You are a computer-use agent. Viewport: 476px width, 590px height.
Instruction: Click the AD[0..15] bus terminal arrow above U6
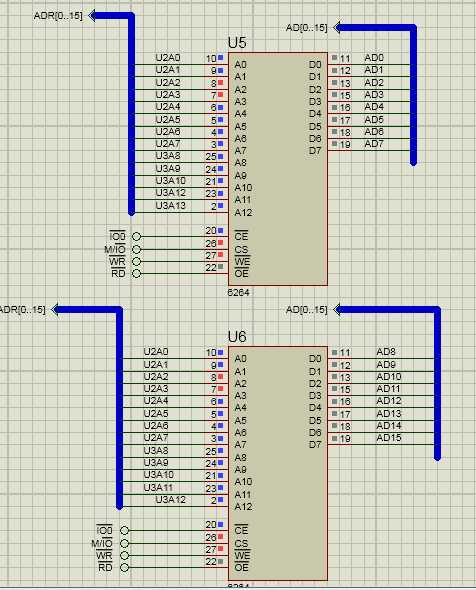click(x=337, y=310)
